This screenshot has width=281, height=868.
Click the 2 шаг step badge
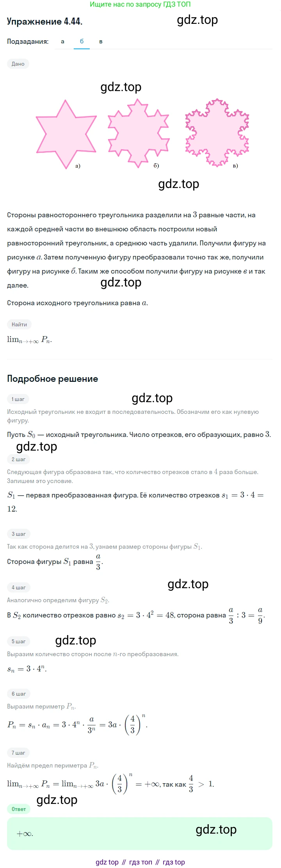click(18, 459)
